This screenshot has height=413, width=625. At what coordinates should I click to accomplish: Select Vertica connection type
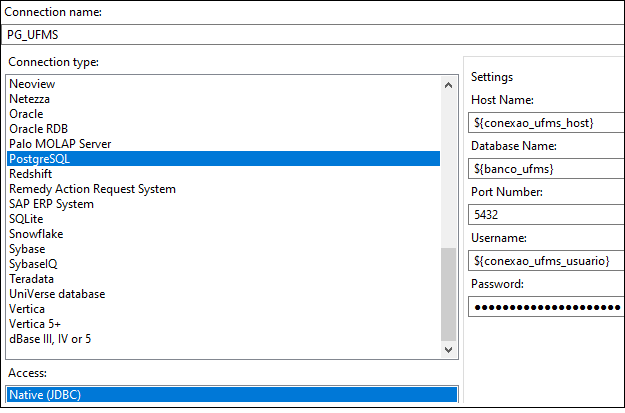click(x=27, y=309)
